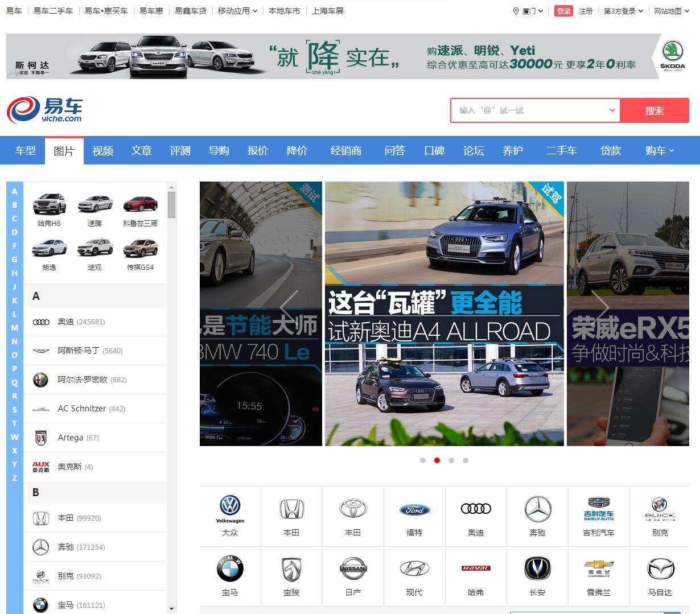The image size is (700, 614).
Task: Expand the 网站地图 dropdown
Action: 671,11
